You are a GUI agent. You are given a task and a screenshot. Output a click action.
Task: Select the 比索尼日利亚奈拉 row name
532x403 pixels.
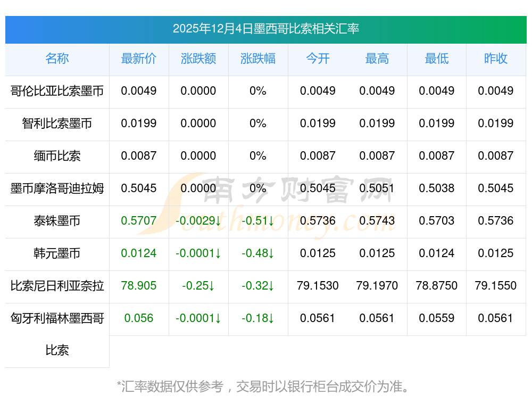(x=57, y=286)
